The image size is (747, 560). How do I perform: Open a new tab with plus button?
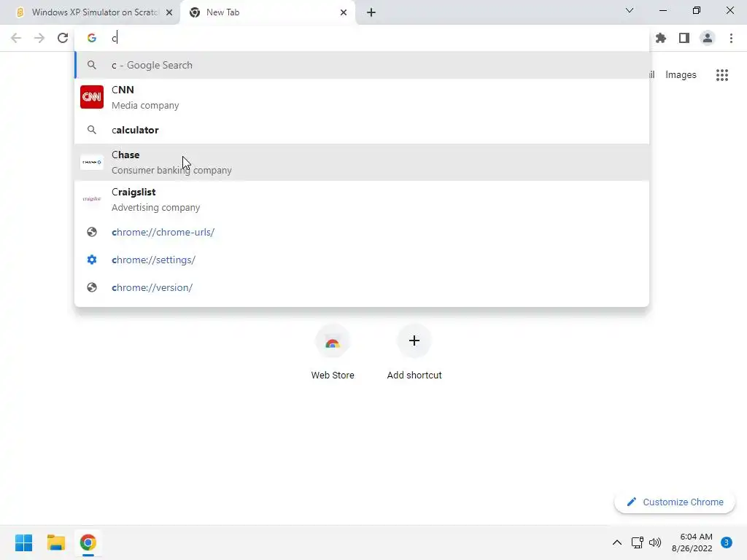tap(371, 12)
